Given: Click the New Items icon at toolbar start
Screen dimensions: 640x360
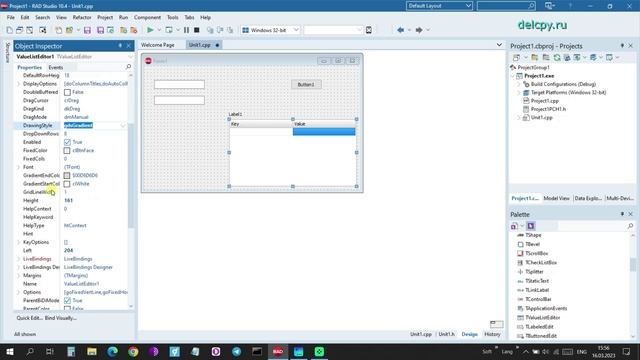Looking at the screenshot, I should click(x=9, y=30).
